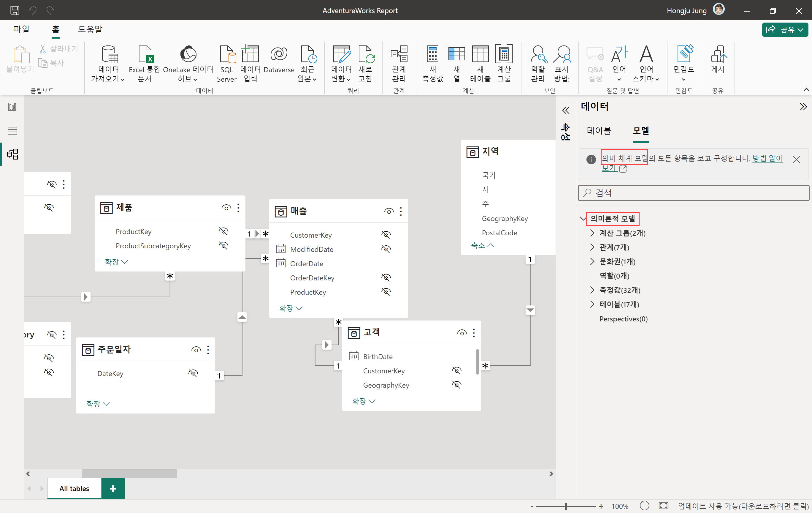Toggle hidden state of DateKey in 주문일자 table

point(193,373)
